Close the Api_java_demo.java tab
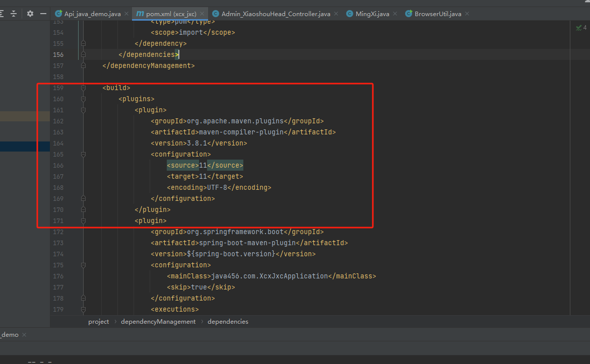Image resolution: width=590 pixels, height=364 pixels. pyautogui.click(x=126, y=14)
